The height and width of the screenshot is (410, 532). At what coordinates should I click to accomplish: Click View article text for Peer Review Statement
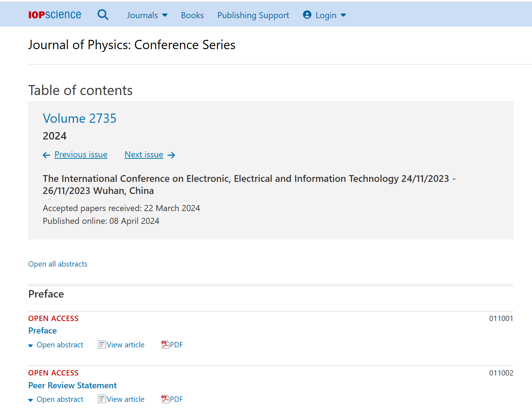(x=126, y=399)
